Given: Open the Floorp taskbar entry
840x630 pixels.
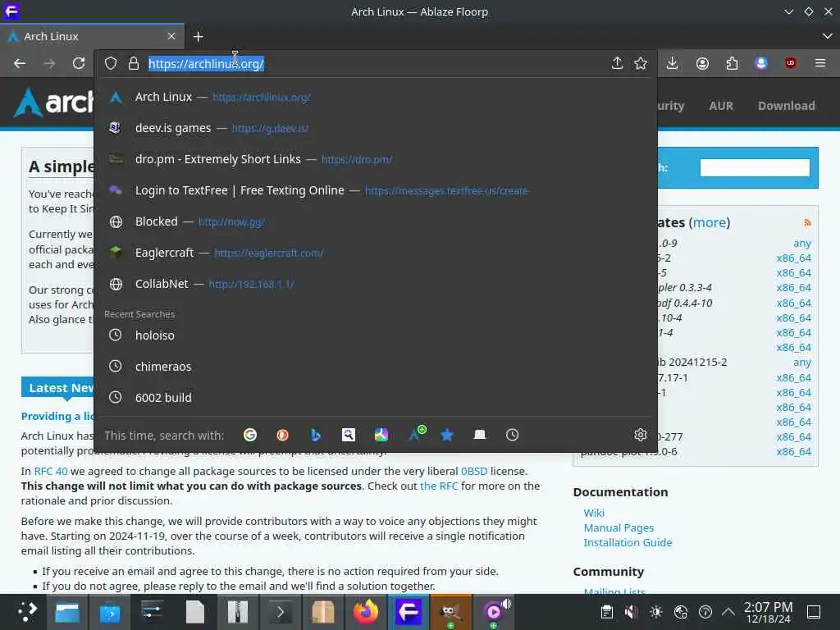Looking at the screenshot, I should 409,612.
